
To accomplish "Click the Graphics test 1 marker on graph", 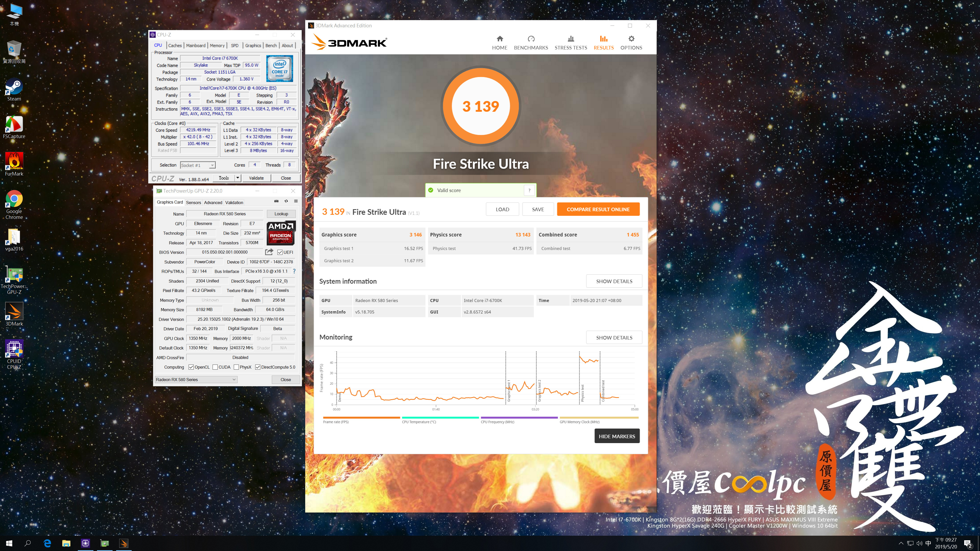I will point(509,391).
